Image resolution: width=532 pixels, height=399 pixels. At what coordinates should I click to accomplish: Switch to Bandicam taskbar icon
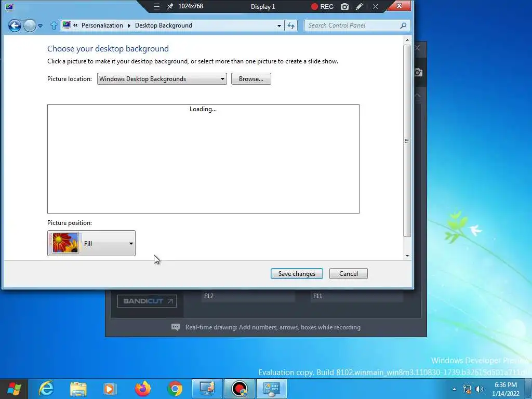tap(239, 389)
